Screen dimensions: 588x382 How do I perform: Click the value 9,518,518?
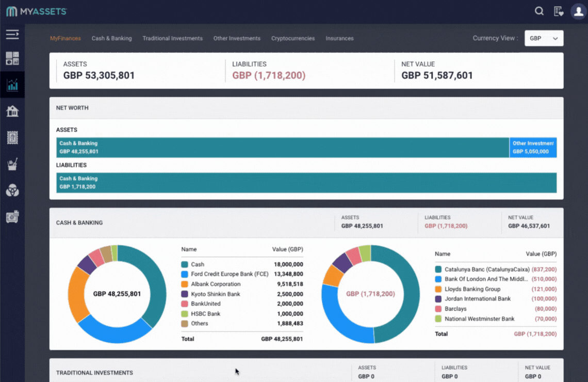tap(290, 284)
